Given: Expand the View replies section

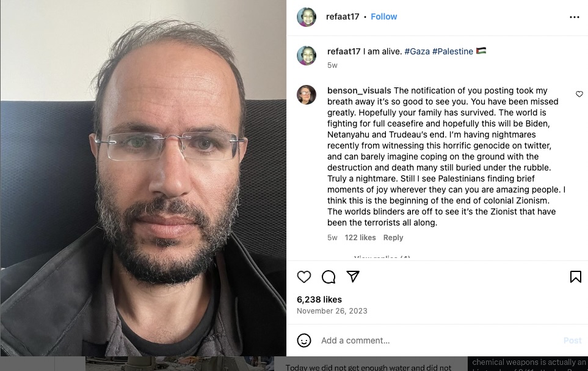Looking at the screenshot, I should click(382, 257).
